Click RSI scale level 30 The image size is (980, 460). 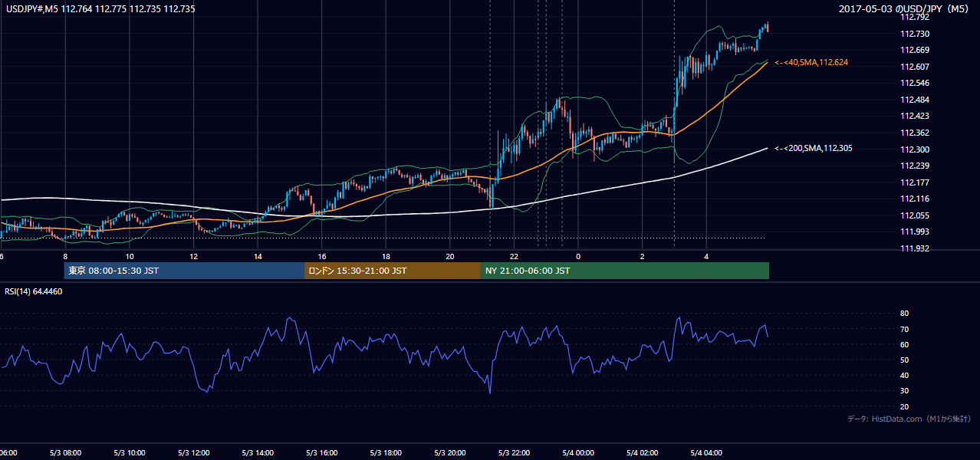pos(905,391)
